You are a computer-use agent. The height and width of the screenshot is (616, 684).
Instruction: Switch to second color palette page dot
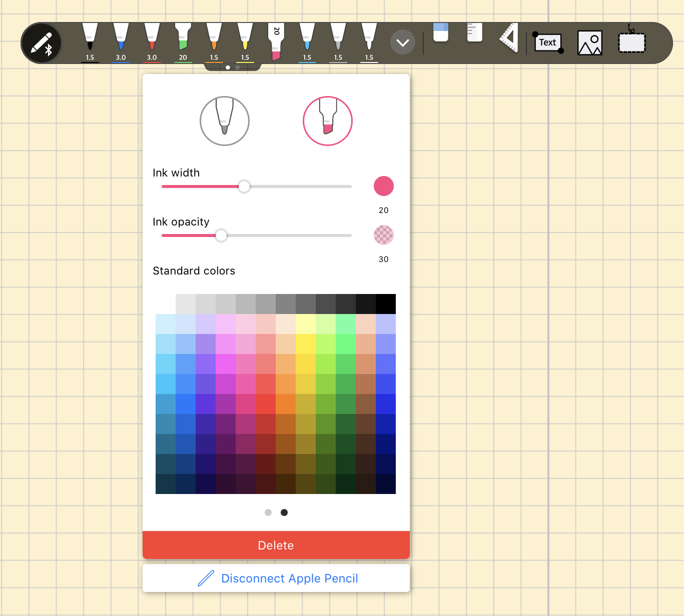284,512
